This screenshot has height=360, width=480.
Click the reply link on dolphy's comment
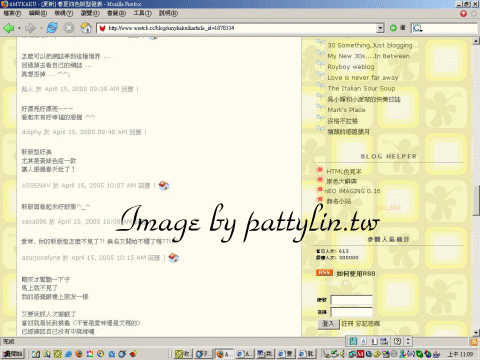point(135,132)
